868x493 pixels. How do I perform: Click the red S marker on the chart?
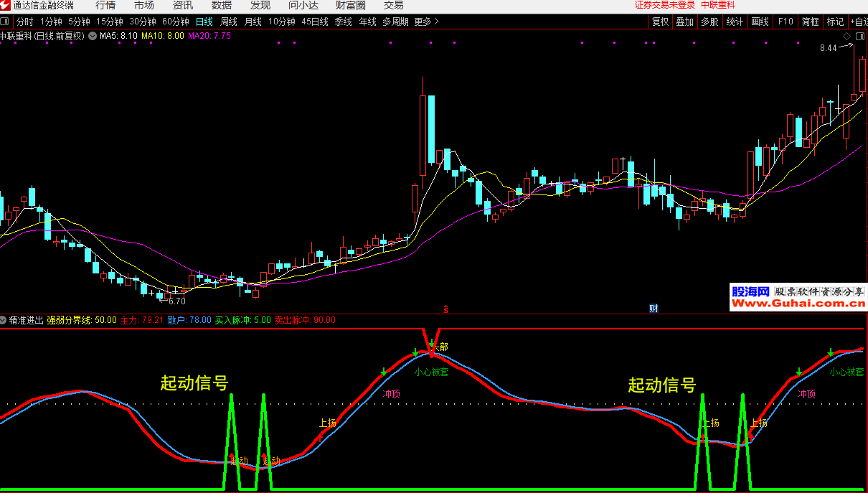(445, 309)
